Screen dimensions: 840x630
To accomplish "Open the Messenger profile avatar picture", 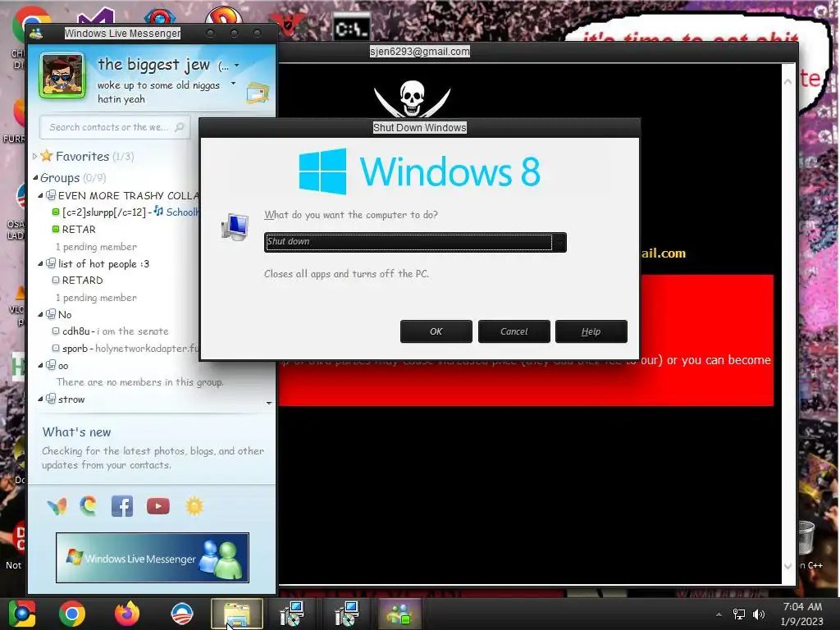I will [62, 75].
